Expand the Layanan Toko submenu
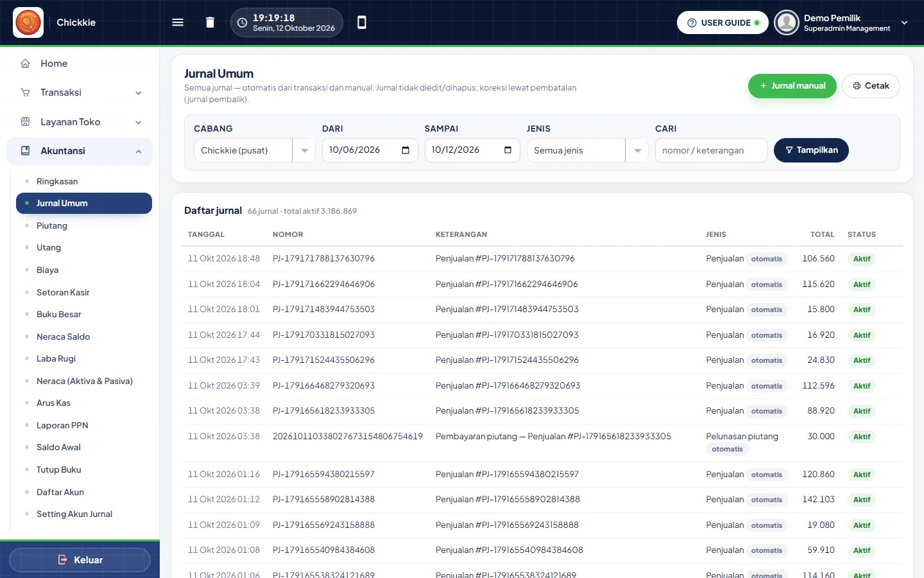 [139, 123]
